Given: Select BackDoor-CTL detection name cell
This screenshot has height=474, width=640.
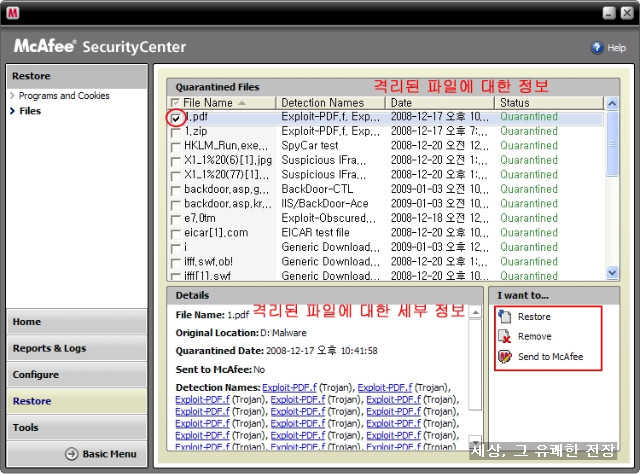Looking at the screenshot, I should pyautogui.click(x=317, y=189).
